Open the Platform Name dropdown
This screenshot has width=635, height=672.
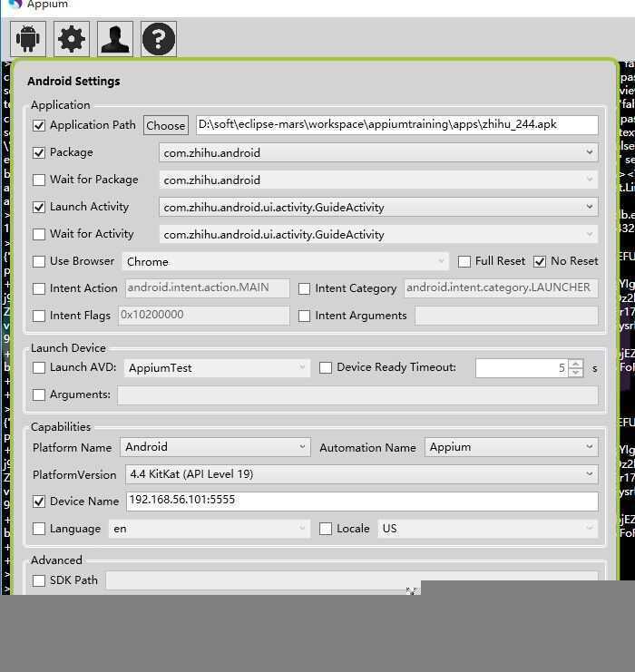point(215,447)
